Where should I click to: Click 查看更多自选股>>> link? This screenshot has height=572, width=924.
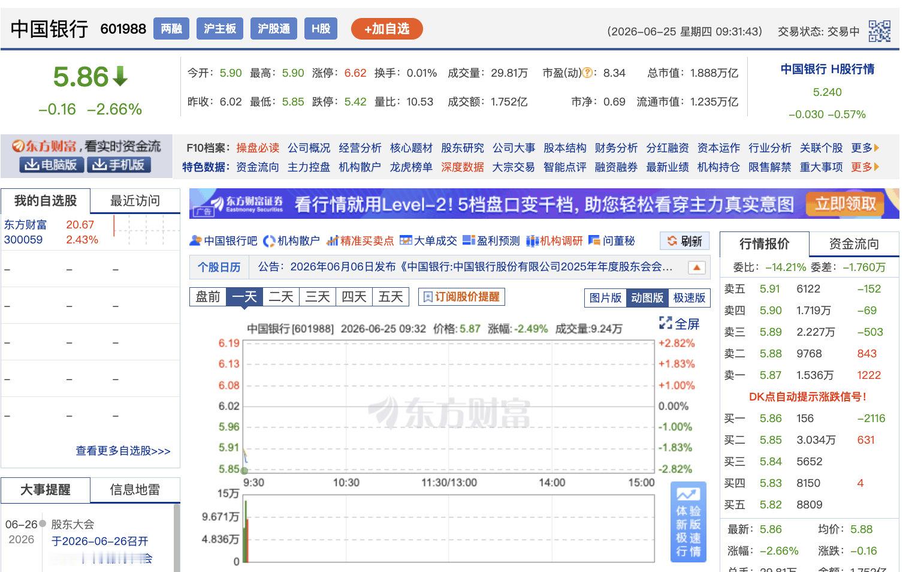coord(123,451)
